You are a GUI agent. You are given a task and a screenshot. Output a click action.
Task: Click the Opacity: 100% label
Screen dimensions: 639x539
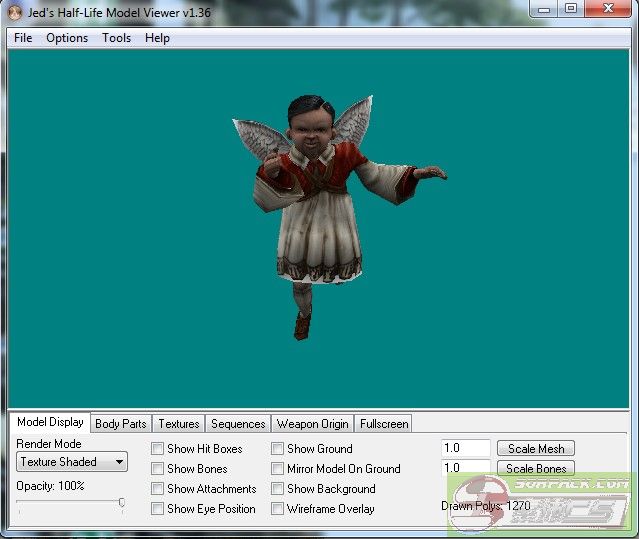point(50,486)
